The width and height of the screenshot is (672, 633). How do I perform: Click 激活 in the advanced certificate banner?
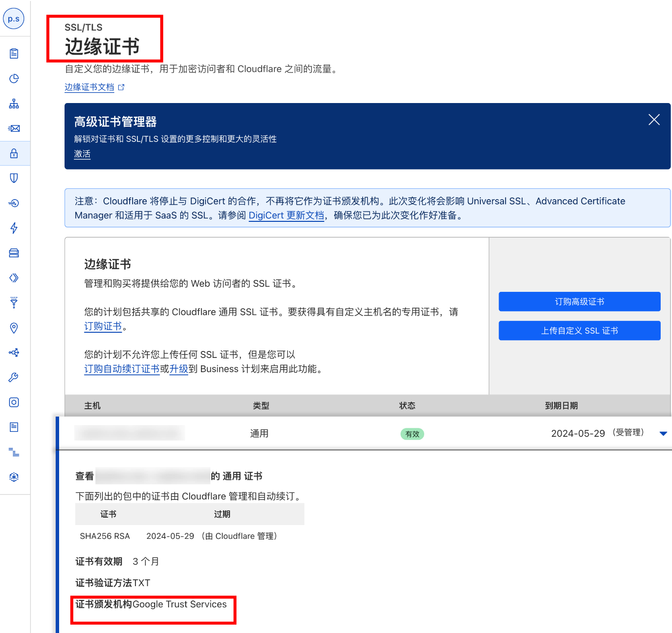point(82,154)
